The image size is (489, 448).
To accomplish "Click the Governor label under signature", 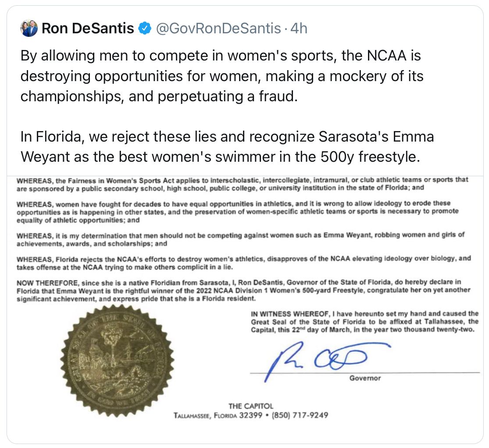I will [x=365, y=378].
